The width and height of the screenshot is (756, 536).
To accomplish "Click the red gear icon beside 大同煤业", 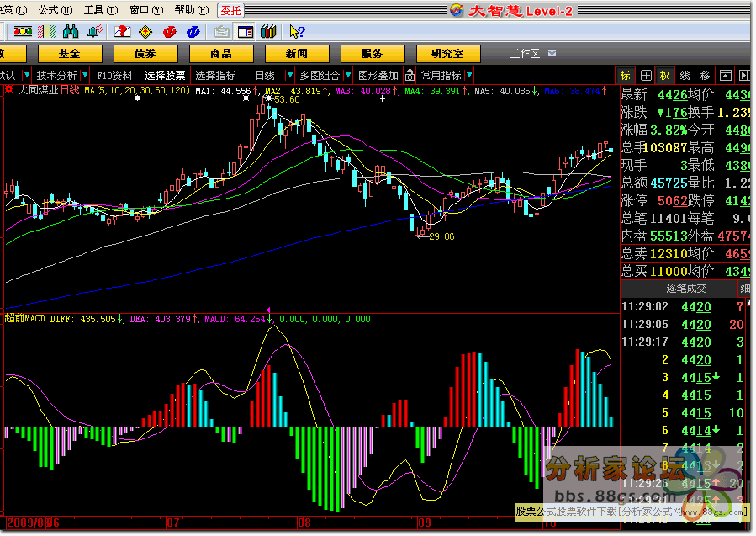I will [x=8, y=90].
